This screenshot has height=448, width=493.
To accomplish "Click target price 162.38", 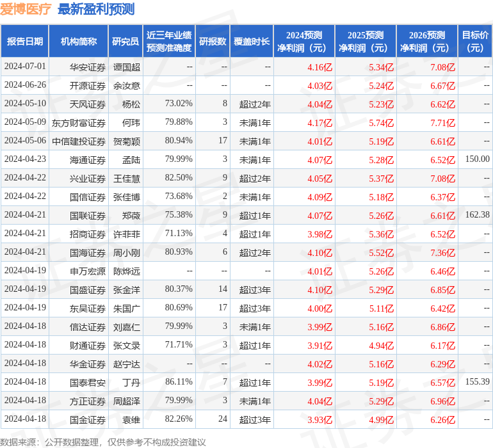I will click(x=477, y=215).
